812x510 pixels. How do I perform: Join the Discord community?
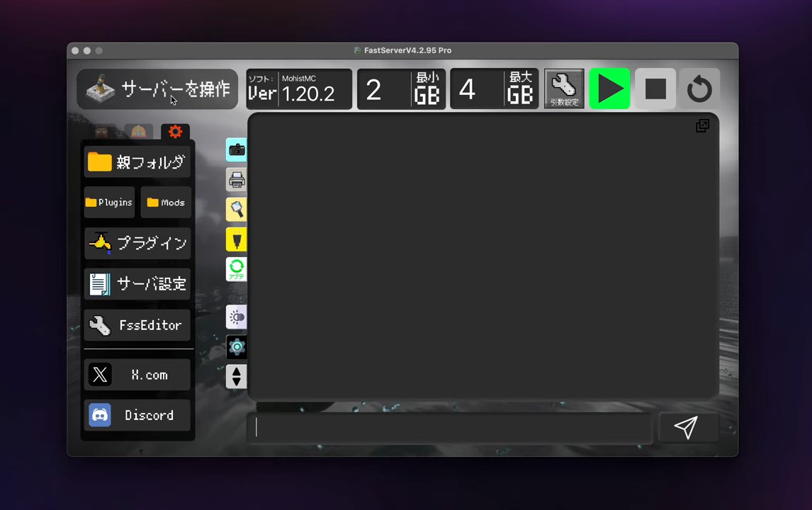point(137,415)
